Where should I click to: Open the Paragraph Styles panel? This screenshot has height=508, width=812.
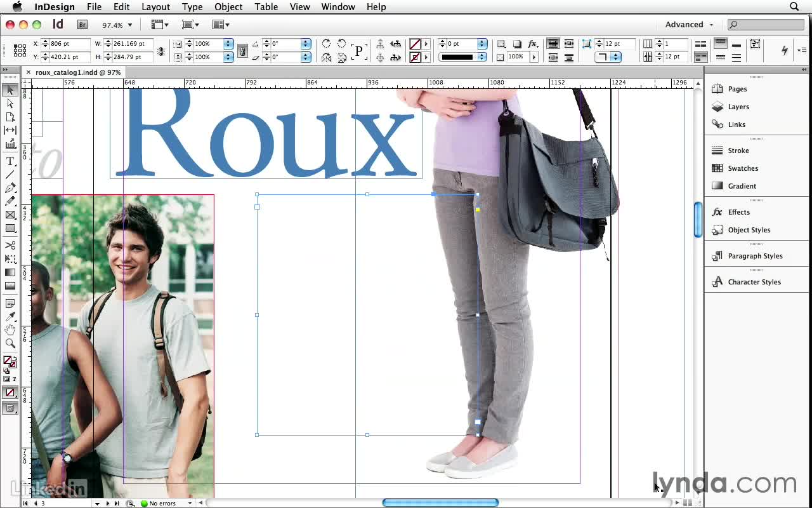[x=755, y=256]
